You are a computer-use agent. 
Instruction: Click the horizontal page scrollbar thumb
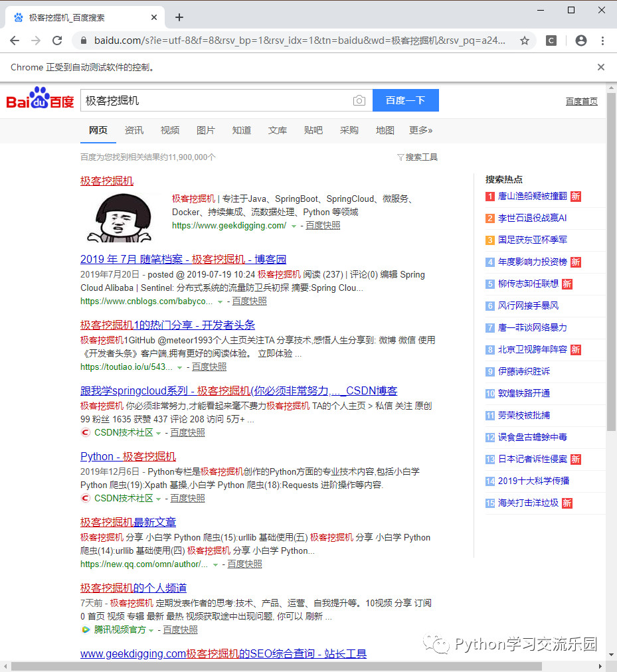tap(276, 667)
